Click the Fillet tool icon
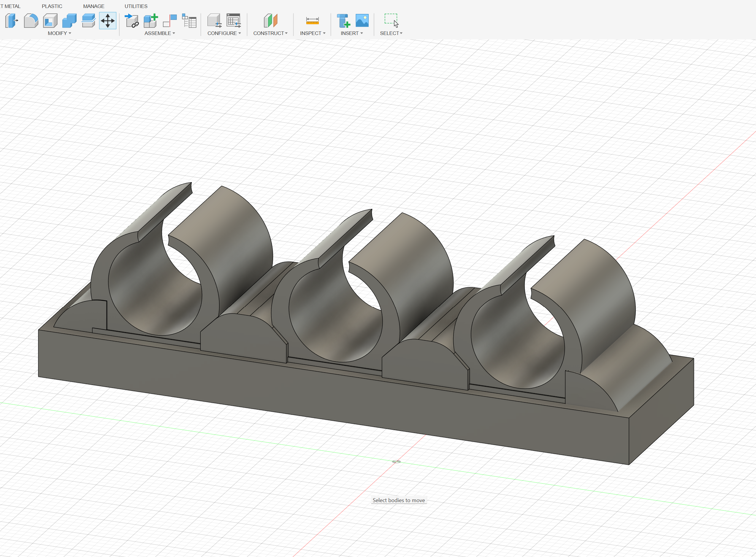 tap(31, 21)
